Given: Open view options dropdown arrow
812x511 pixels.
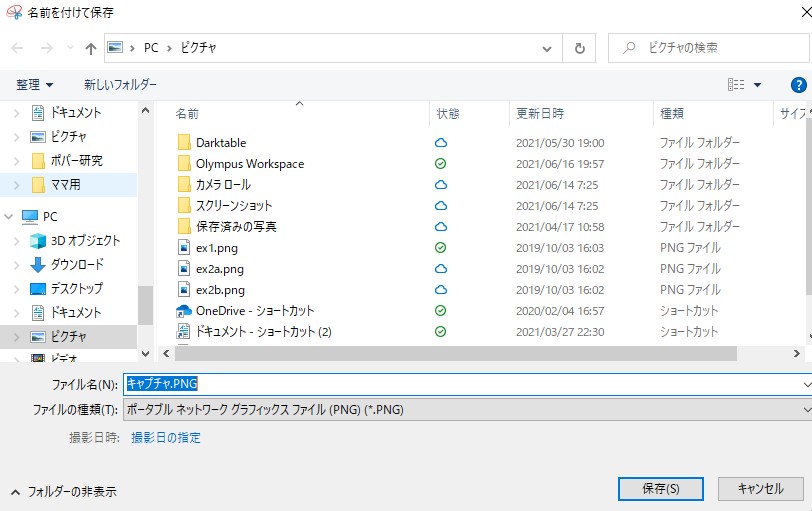Looking at the screenshot, I should coord(757,85).
